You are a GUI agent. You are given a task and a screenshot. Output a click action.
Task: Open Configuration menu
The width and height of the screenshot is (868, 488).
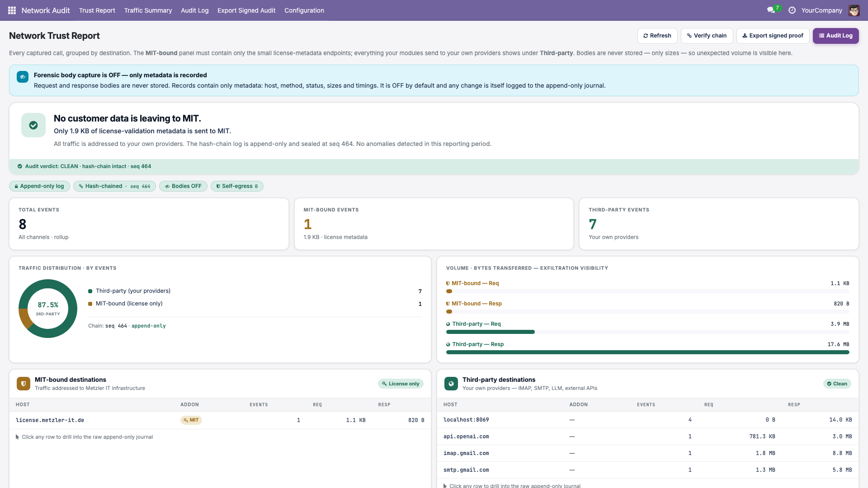[304, 10]
